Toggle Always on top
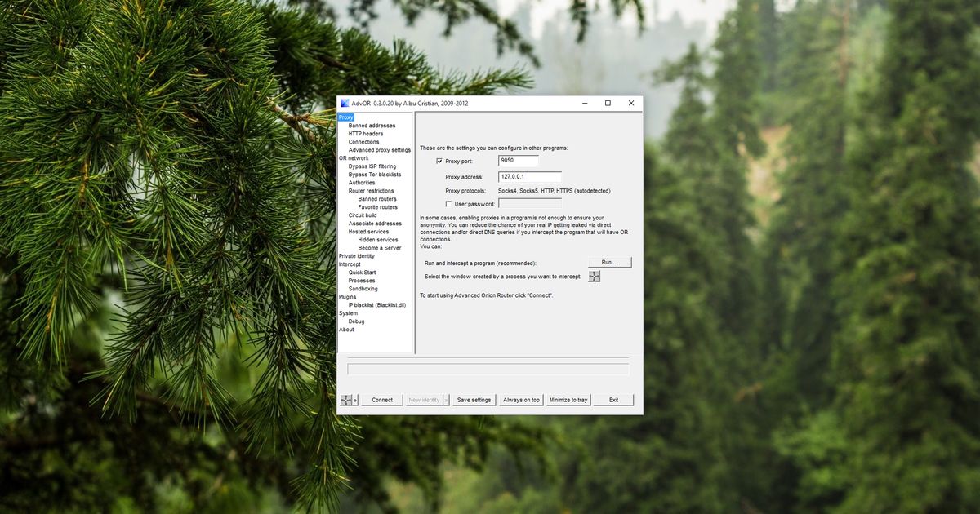Image resolution: width=980 pixels, height=514 pixels. 521,399
